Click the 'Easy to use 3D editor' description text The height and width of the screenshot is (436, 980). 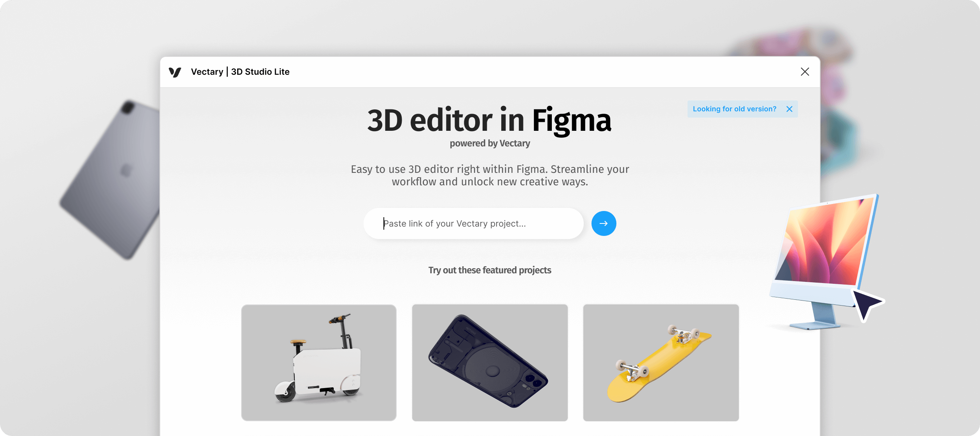click(490, 176)
